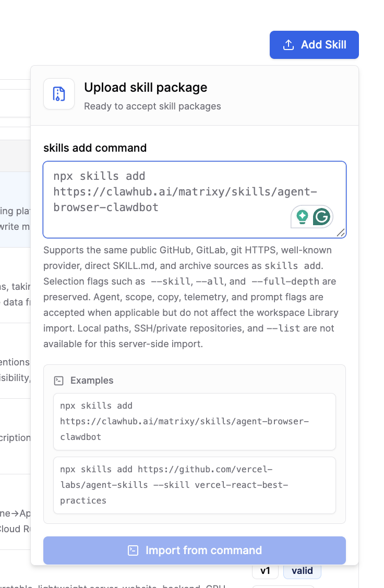384x588 pixels.
Task: Click the green lightbulb suggestion icon
Action: [302, 217]
